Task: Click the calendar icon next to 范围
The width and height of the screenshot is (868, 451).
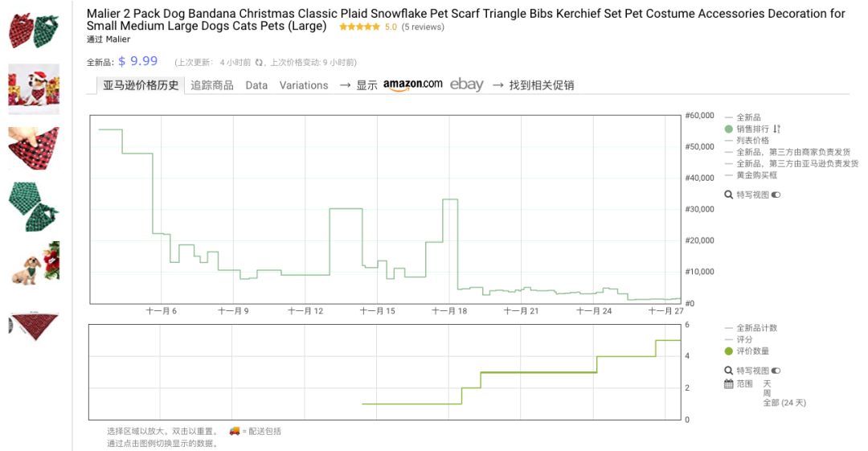Action: 729,383
